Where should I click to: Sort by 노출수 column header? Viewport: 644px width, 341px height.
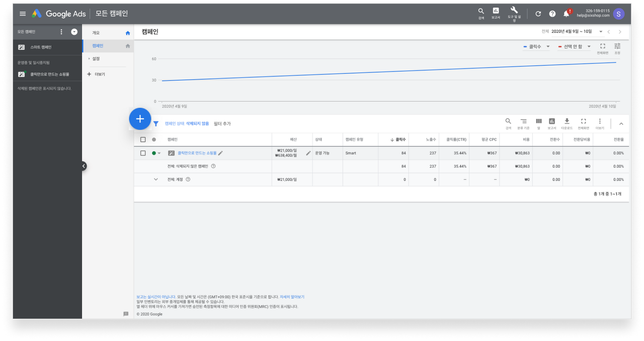(431, 140)
